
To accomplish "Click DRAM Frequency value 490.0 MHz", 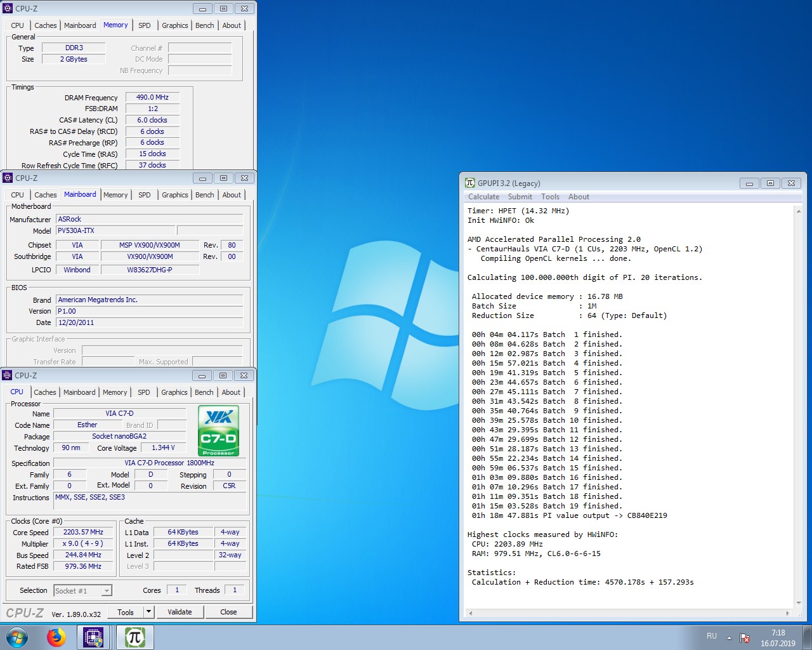I will pyautogui.click(x=152, y=97).
